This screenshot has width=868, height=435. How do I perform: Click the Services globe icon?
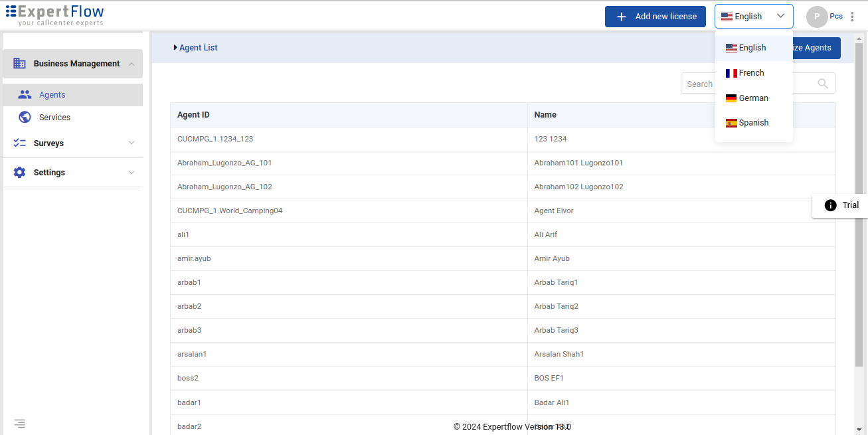coord(25,118)
